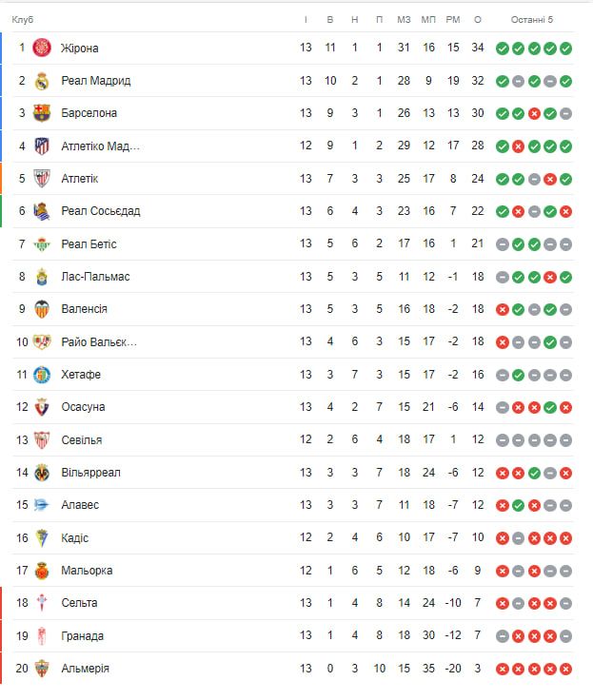Click the Real Madrid crest icon
Viewport: 593px width, 700px height.
point(42,81)
